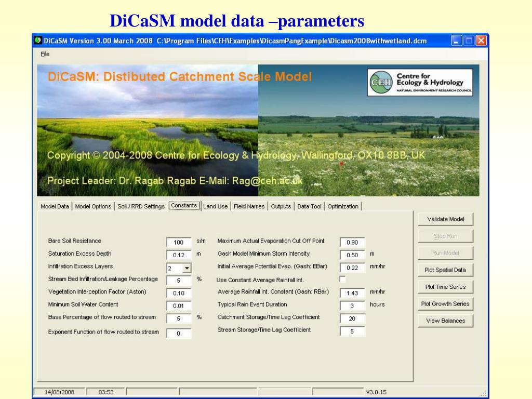Click the maximize button in title bar
532x399 pixels.
[x=469, y=41]
